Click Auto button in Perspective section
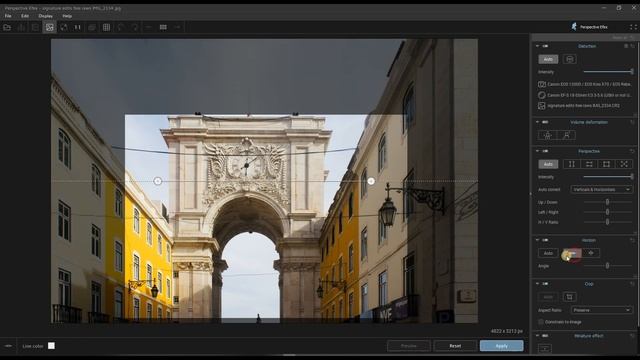 (x=548, y=164)
